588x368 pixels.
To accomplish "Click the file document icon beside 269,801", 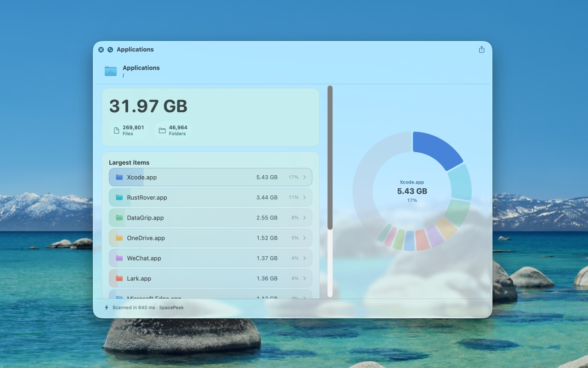I will pos(116,131).
